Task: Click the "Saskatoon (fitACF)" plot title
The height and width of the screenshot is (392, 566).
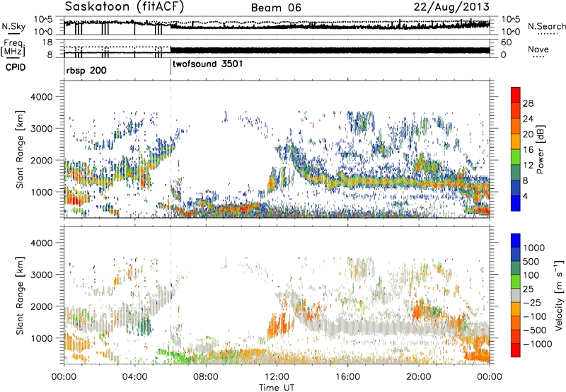Action: [x=125, y=6]
